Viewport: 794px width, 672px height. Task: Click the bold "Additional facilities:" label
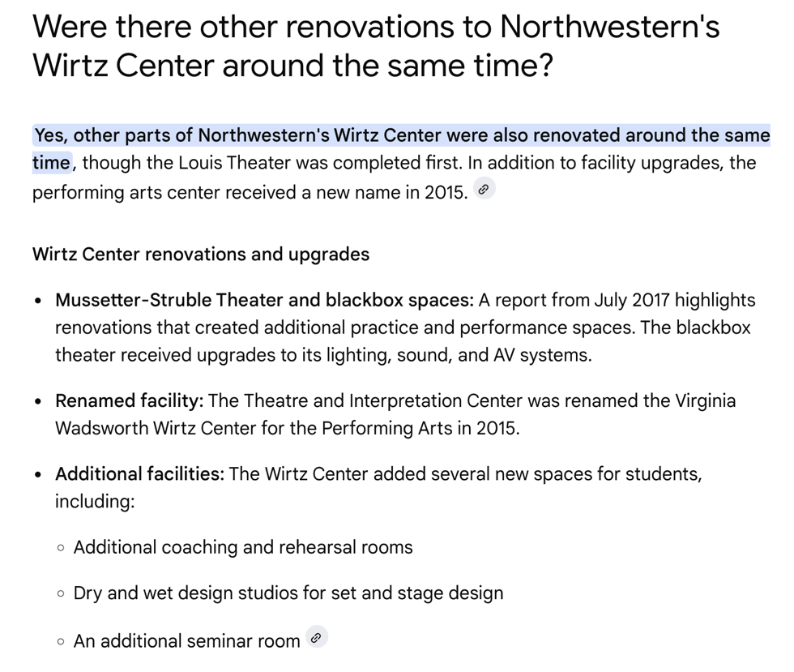coord(139,473)
